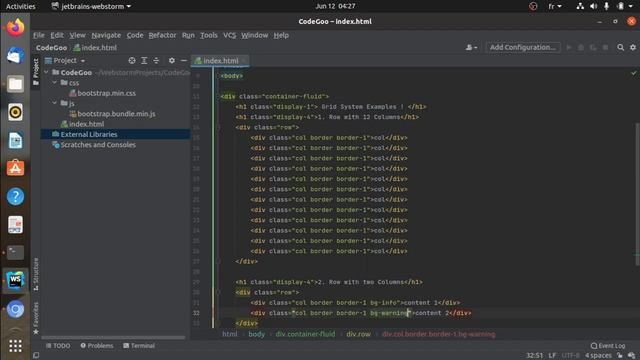Screen dimensions: 640x360
Task: Click Expand All icon in Project toolbar
Action: pos(144,60)
